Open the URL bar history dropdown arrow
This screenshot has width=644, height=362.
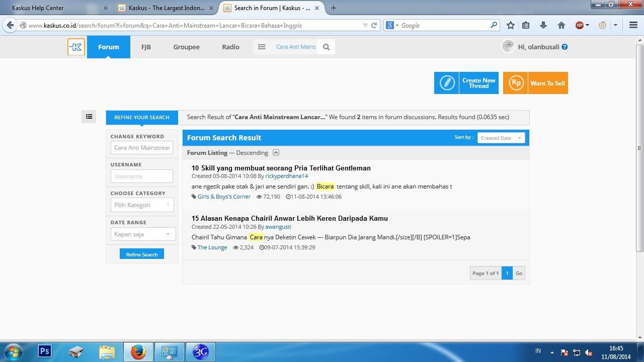365,25
